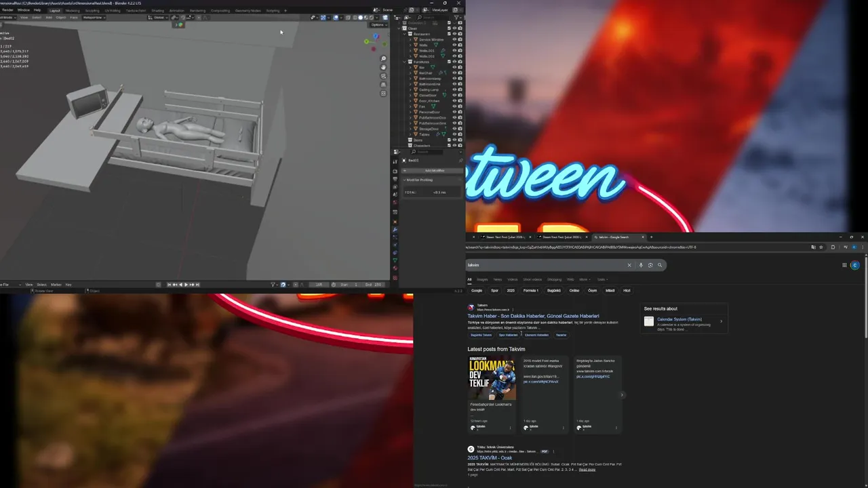Switch to the Sculpting workspace tab
Image resolution: width=868 pixels, height=488 pixels.
[x=92, y=10]
